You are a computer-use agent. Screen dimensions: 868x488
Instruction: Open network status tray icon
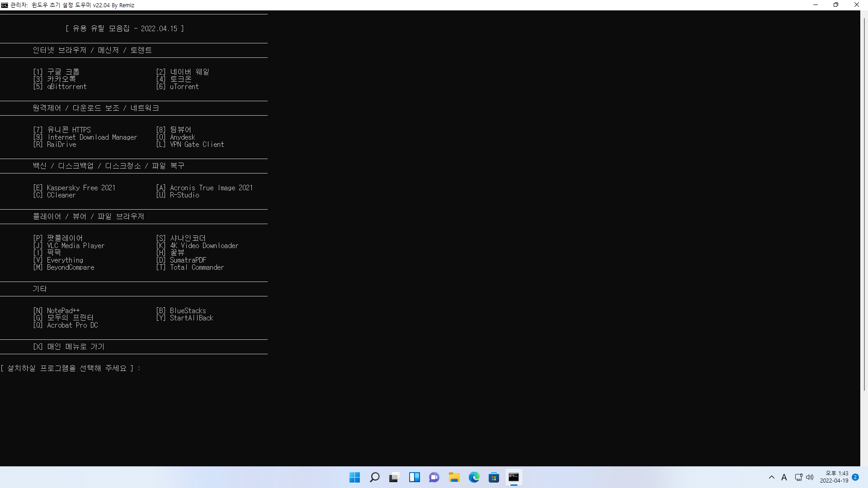point(798,477)
